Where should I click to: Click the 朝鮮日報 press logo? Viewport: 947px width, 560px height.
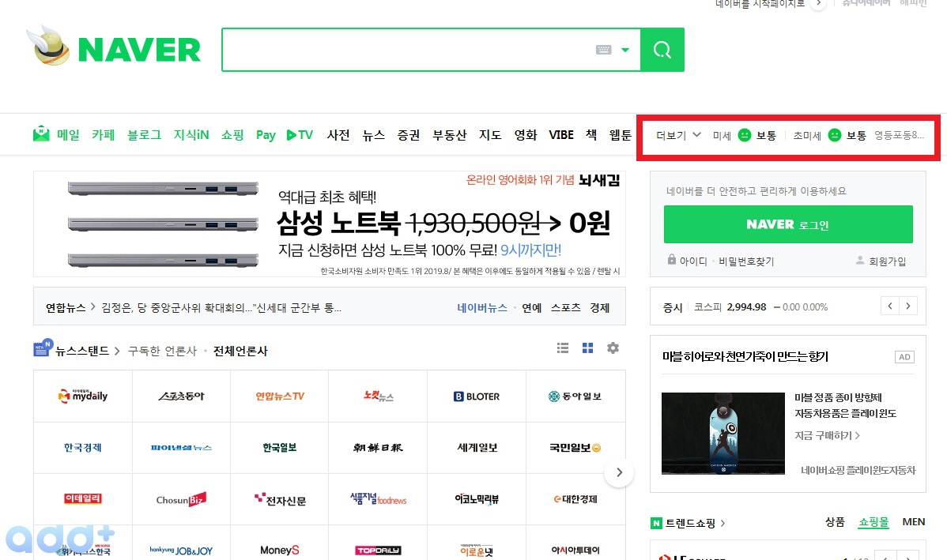coord(378,448)
